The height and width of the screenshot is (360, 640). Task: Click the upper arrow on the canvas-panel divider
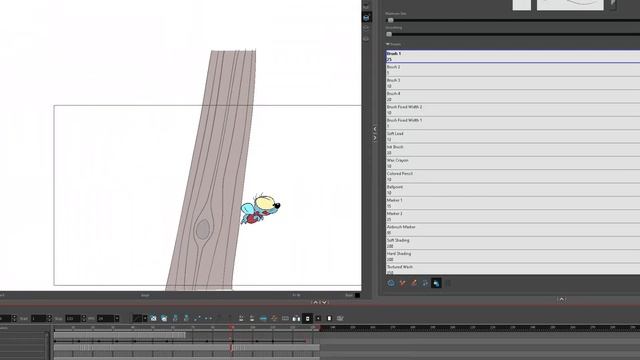point(375,129)
